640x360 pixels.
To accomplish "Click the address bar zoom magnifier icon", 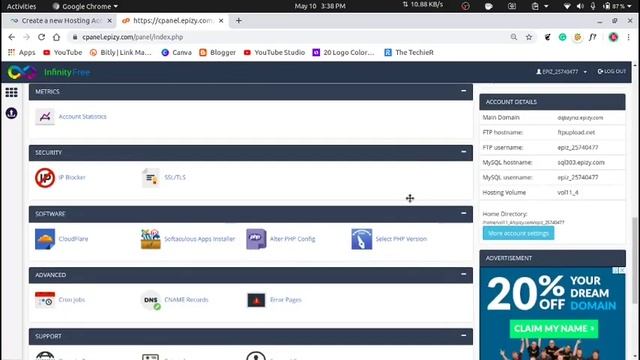I will 514,37.
